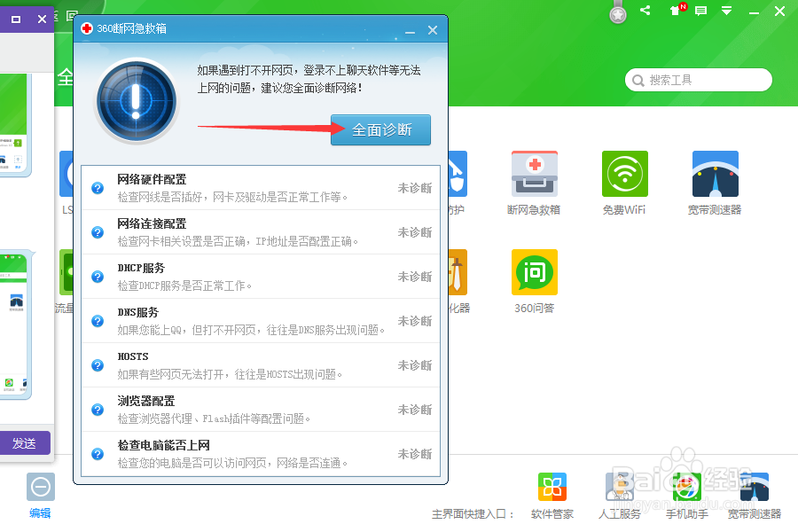This screenshot has width=798, height=532.
Task: Click the feedback message icon in the title bar
Action: click(700, 12)
